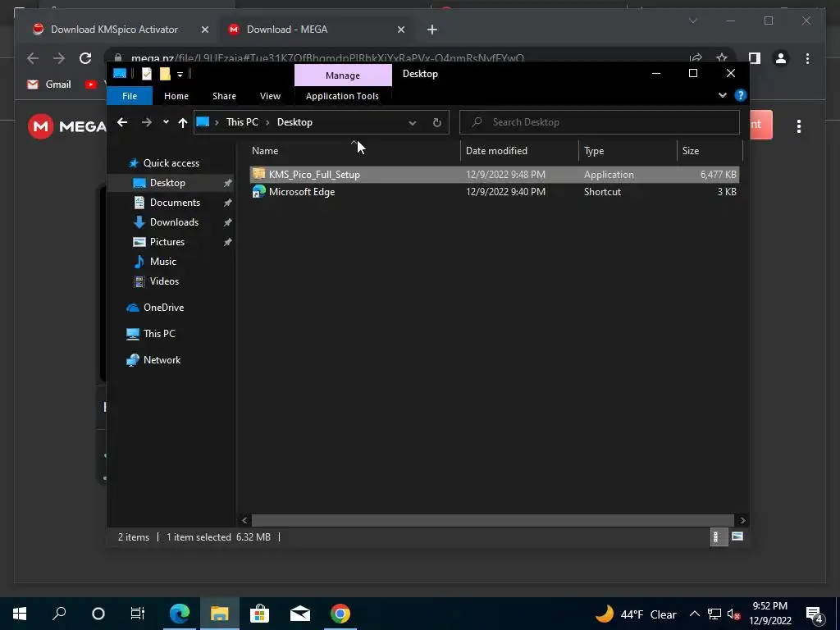The width and height of the screenshot is (840, 630).
Task: Switch to Large icons view layout
Action: click(x=737, y=536)
